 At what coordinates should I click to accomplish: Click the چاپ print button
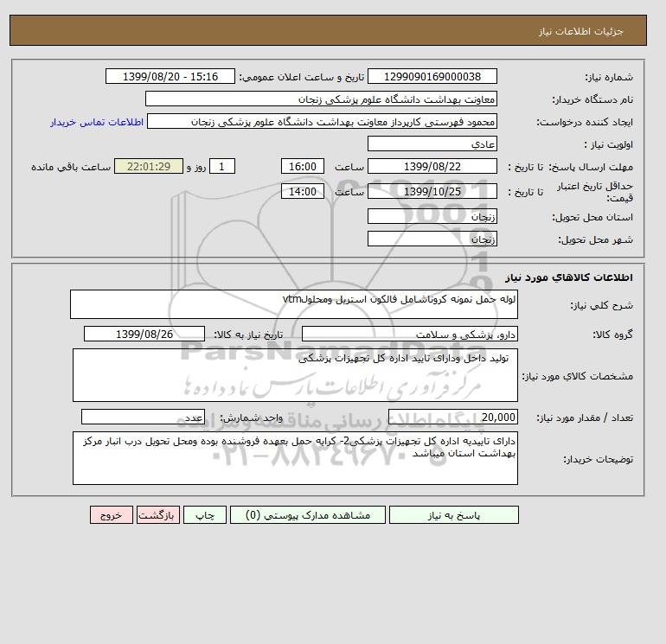click(205, 515)
